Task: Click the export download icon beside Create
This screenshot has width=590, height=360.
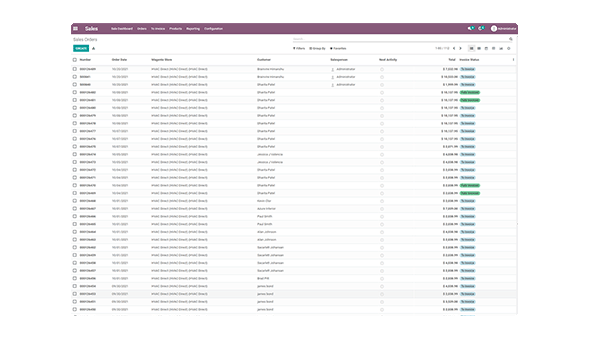Action: tap(94, 49)
